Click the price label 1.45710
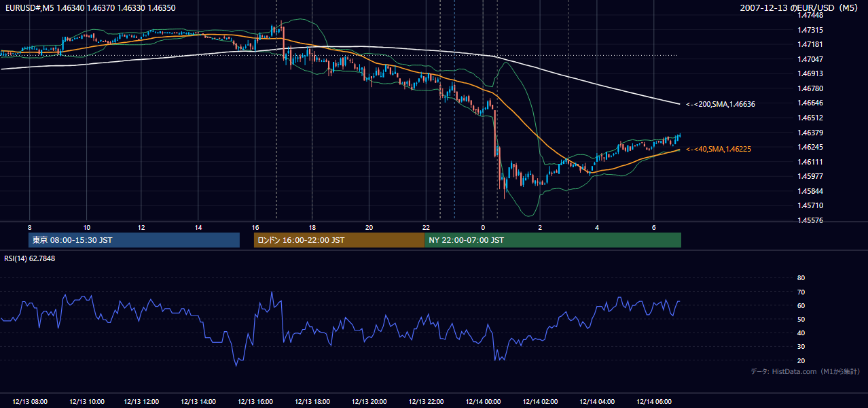 pos(812,205)
